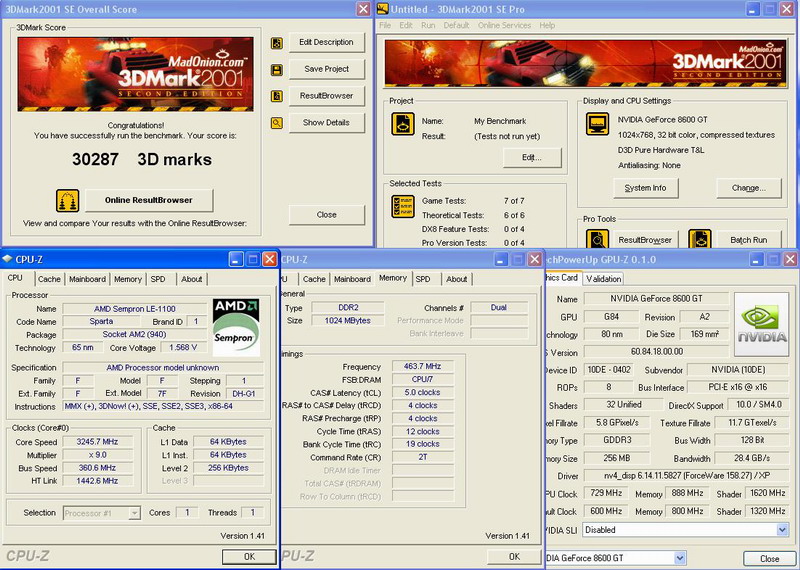This screenshot has width=800, height=570.
Task: Click the Online ResultBrowser trees icon
Action: [68, 200]
